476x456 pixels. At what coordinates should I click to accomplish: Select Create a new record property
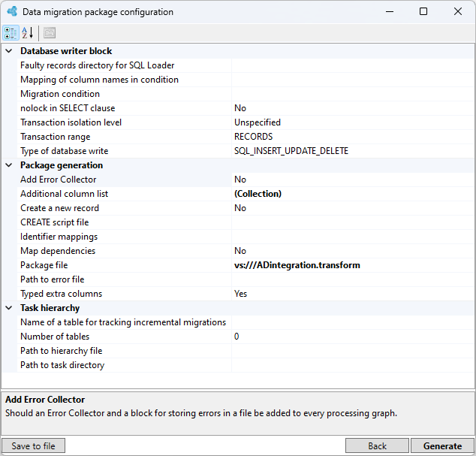click(x=125, y=208)
